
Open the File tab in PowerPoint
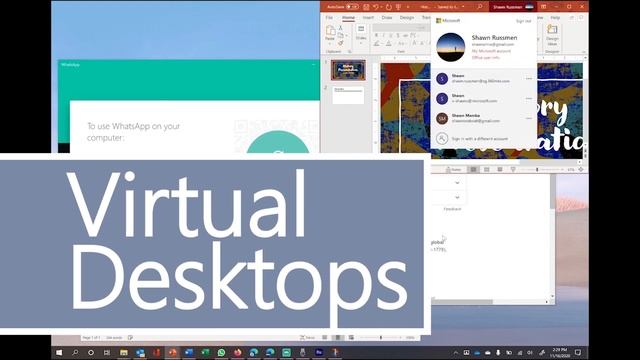pyautogui.click(x=329, y=18)
